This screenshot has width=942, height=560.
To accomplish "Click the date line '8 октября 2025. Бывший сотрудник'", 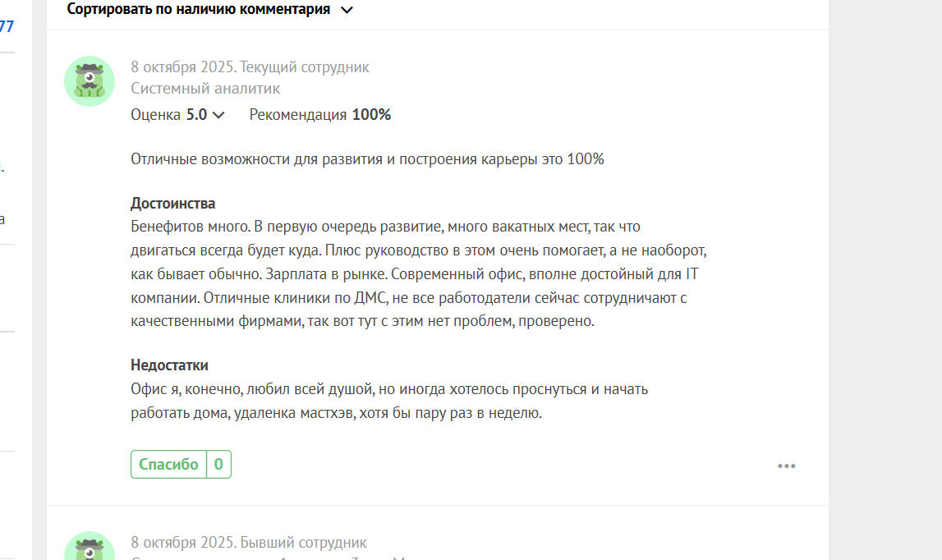I will click(x=249, y=543).
